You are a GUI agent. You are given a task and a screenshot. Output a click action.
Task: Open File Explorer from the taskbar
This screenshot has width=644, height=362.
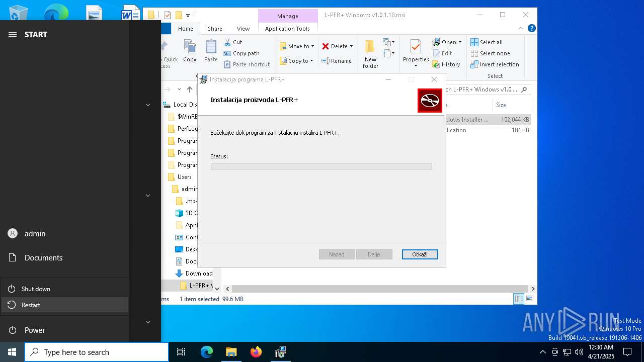point(231,352)
